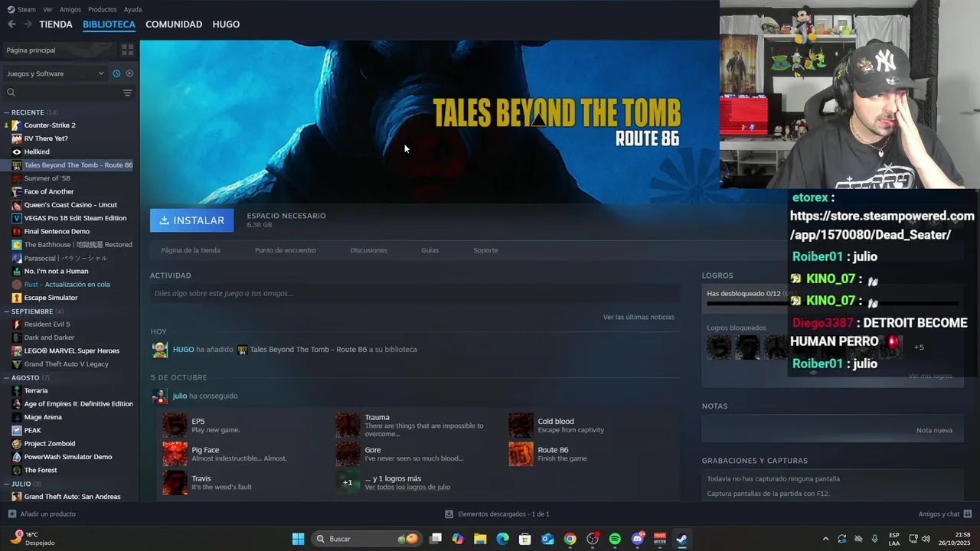The image size is (980, 551).
Task: Click +1 more achievements badge
Action: (348, 483)
